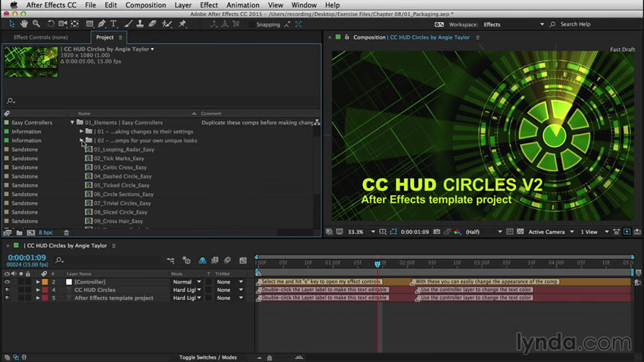Screen dimensions: 644x362
Task: Hide After Effects template project layer
Action: point(7,298)
